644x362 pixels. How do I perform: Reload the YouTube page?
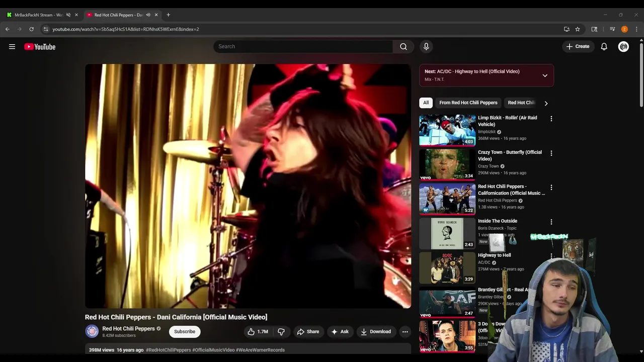pos(31,29)
